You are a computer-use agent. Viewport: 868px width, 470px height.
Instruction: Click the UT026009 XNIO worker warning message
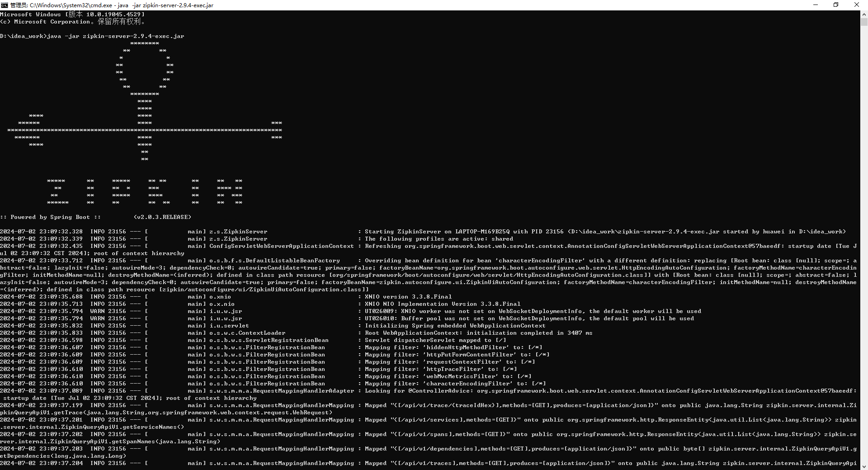point(533,311)
